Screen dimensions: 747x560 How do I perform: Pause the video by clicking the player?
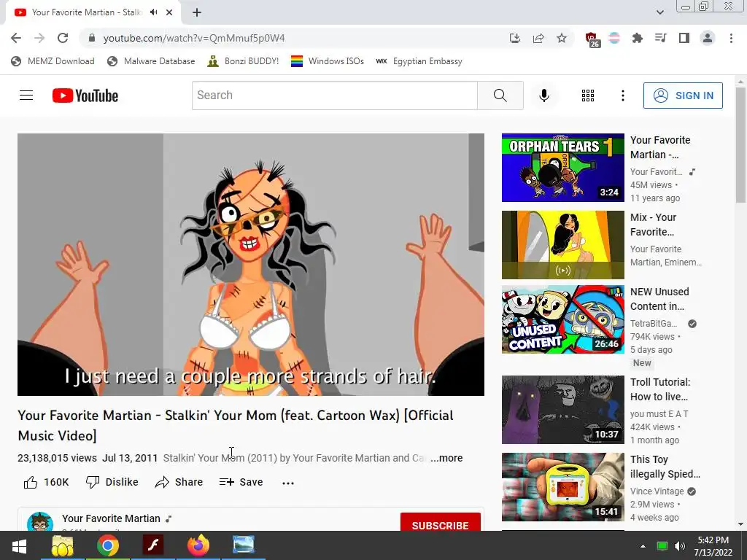pyautogui.click(x=251, y=264)
